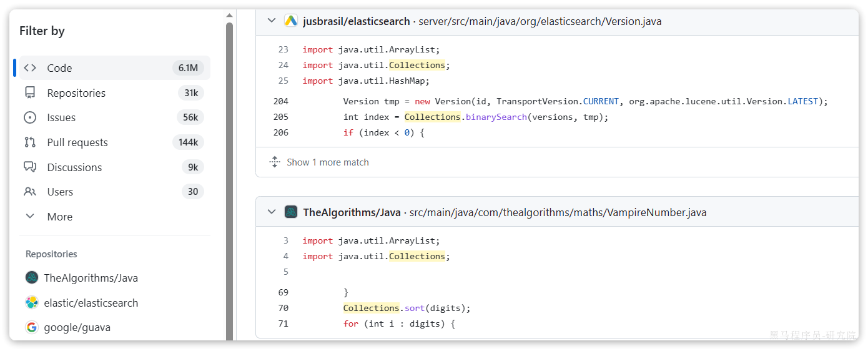Click TheAlgorithms avatar in result header
Screen dimensions: 868x351
291,212
